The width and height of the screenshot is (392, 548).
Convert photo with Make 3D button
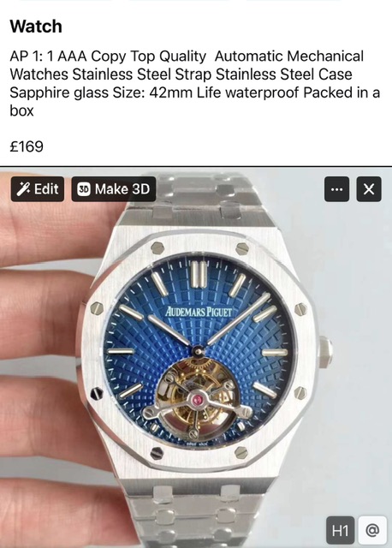(114, 189)
